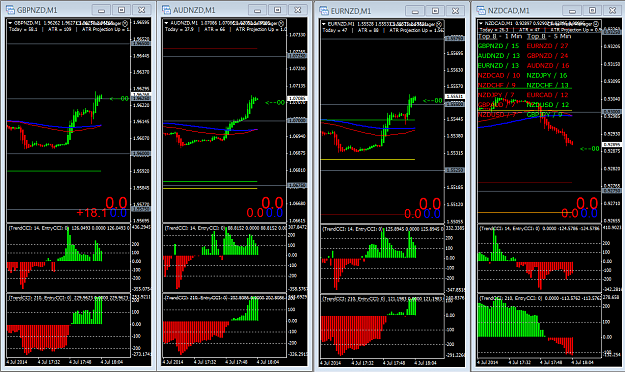Click the green '<--00' label on EURNZD chart
This screenshot has width=625, height=372.
(x=433, y=101)
